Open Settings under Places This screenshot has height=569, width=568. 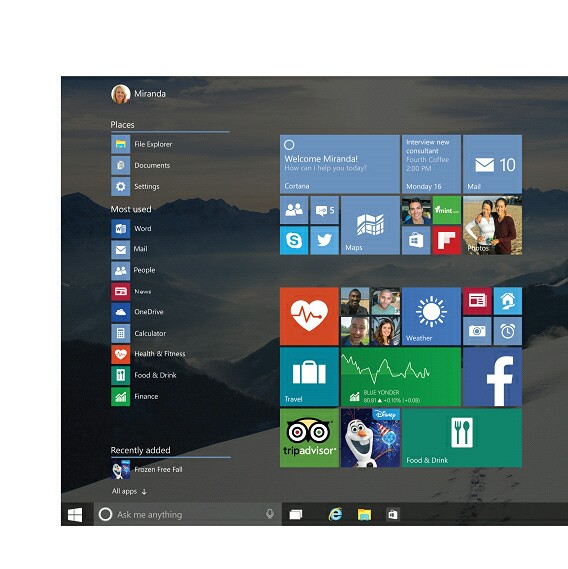[135, 187]
